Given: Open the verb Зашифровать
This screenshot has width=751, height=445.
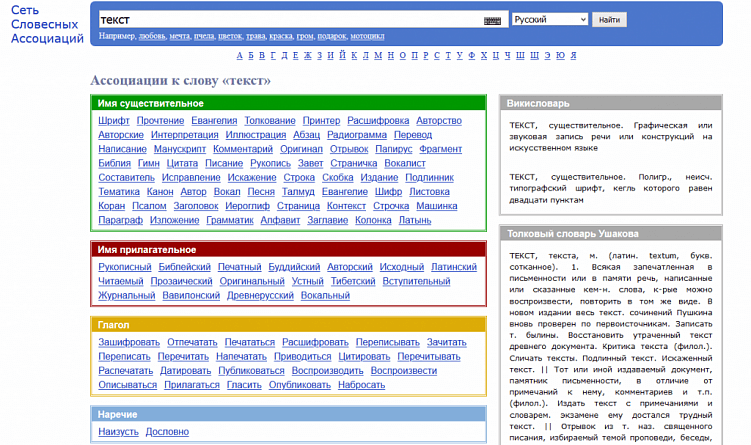Looking at the screenshot, I should (129, 342).
